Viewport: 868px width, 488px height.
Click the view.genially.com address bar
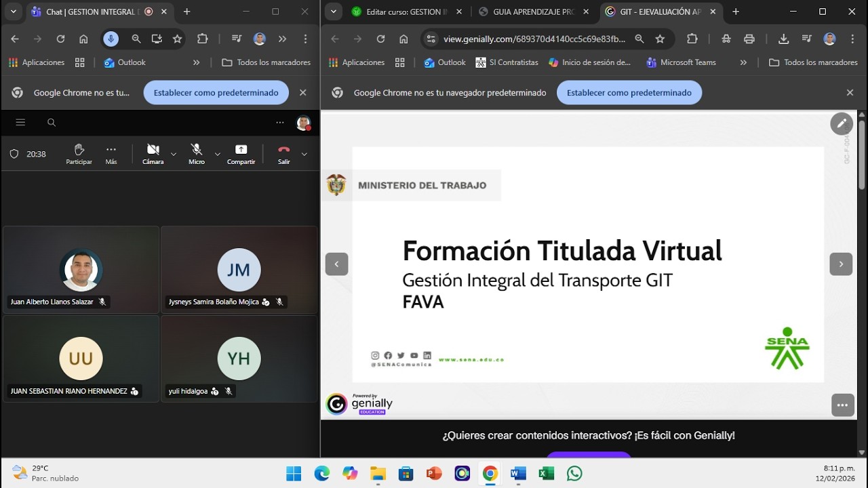tap(534, 39)
